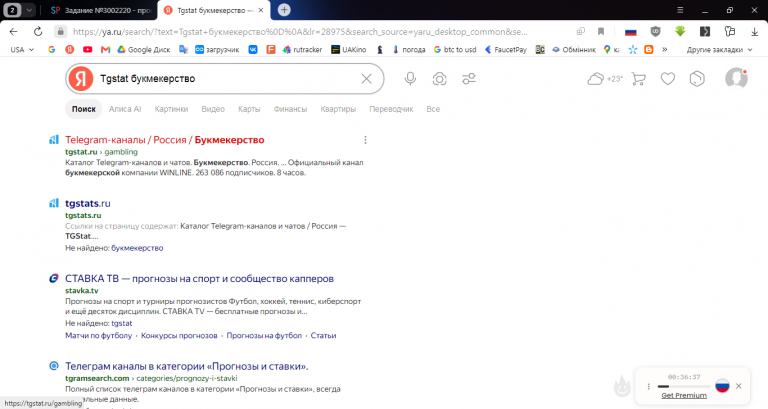Switch to Переводчик tab
Viewport: 768px width, 409px height.
click(391, 109)
